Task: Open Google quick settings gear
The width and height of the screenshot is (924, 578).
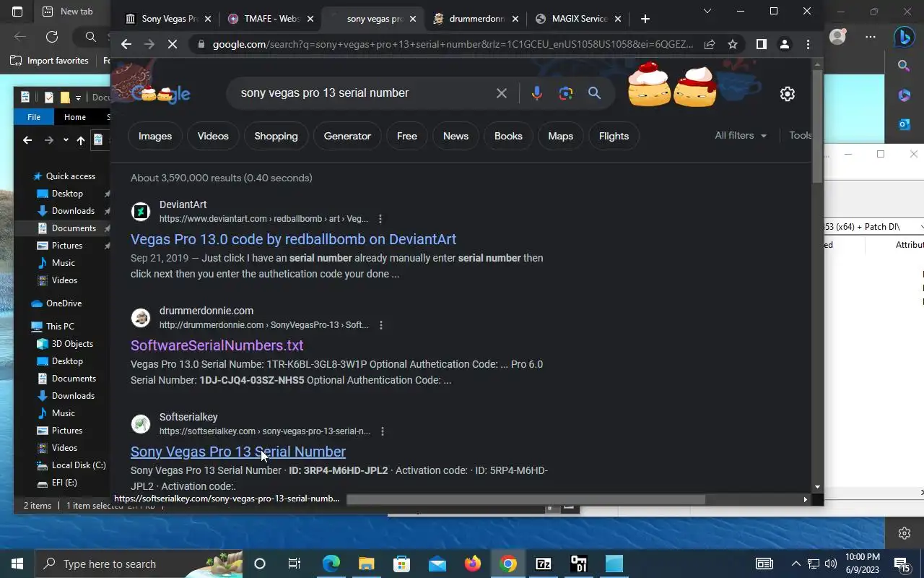Action: click(788, 94)
